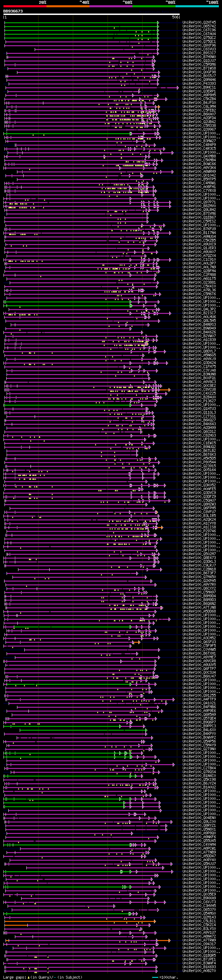Select hit label UniRef100_B8ZMV0
The height and width of the screenshot is (980, 222).
199,206
